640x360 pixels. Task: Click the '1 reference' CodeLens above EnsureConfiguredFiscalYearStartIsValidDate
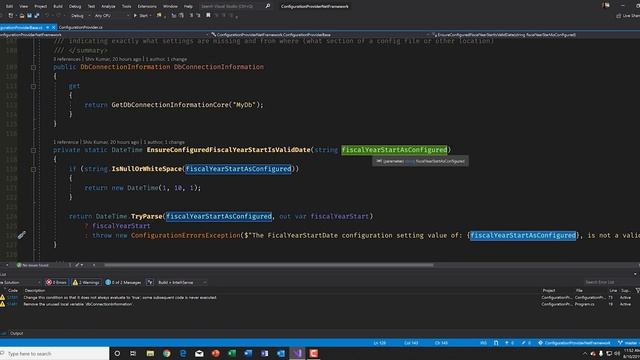coord(66,142)
